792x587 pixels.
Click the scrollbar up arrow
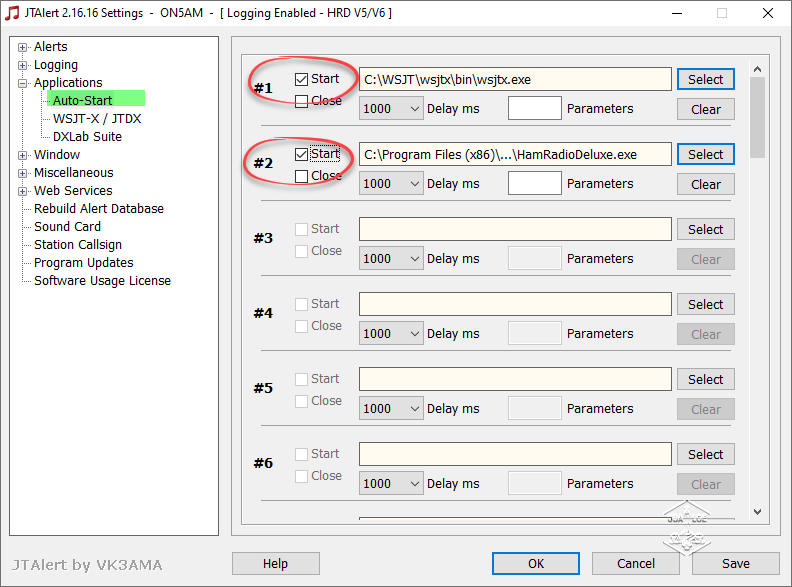coord(757,69)
